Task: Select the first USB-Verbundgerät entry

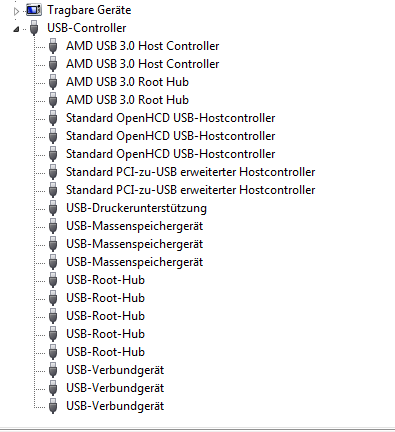Action: pyautogui.click(x=115, y=370)
